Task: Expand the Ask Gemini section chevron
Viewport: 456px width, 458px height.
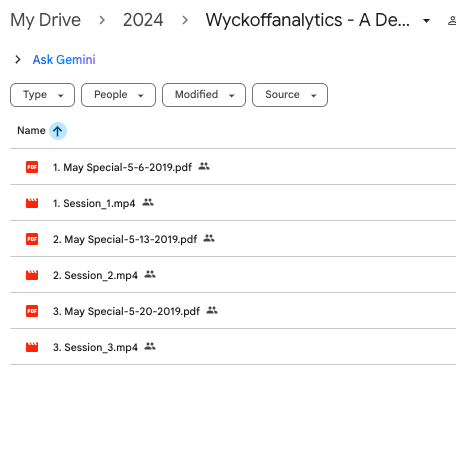Action: coord(18,60)
